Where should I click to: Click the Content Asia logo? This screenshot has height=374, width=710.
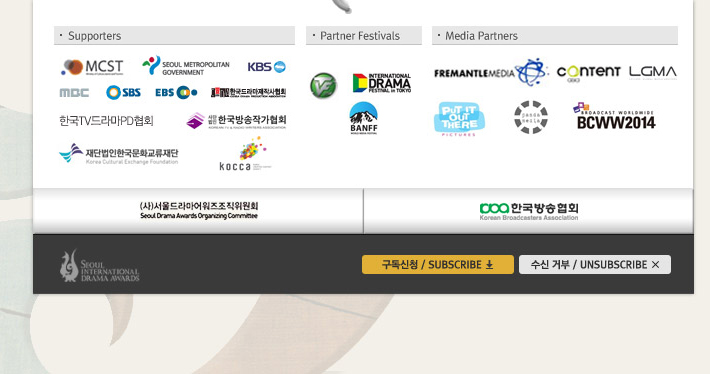[588, 72]
